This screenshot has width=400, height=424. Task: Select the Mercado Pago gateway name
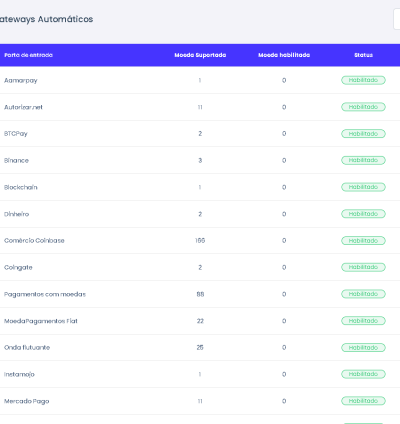[26, 401]
